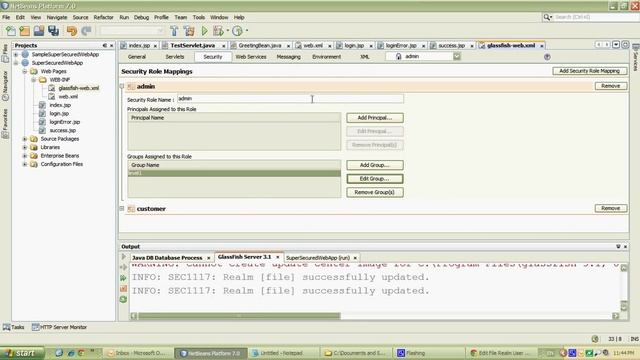Image resolution: width=640 pixels, height=360 pixels.
Task: Switch to the TestServlet.java editor tab
Action: (x=193, y=46)
